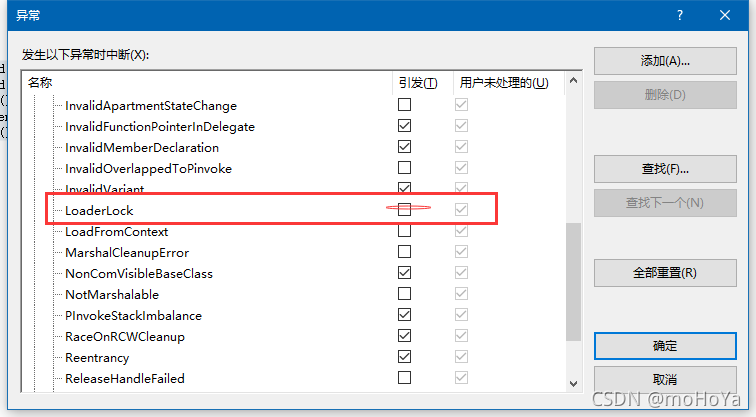Toggle PInvokeStackImbalance thrown checkbox
Viewport: 756px width, 417px height.
404,315
